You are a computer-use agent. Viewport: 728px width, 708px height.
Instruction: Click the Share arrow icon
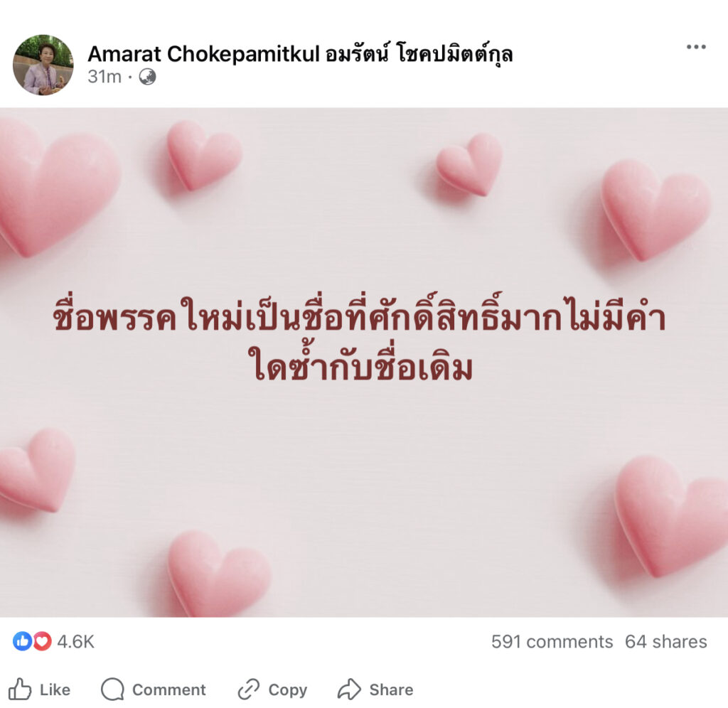point(349,689)
